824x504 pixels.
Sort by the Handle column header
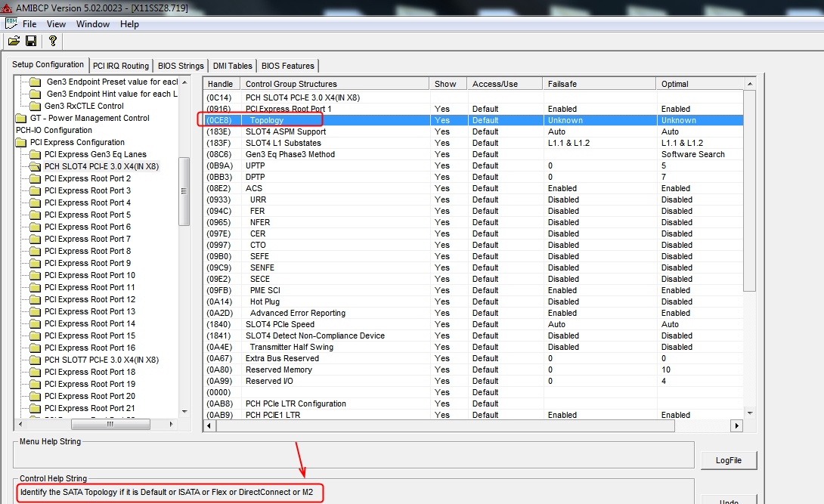(x=221, y=84)
